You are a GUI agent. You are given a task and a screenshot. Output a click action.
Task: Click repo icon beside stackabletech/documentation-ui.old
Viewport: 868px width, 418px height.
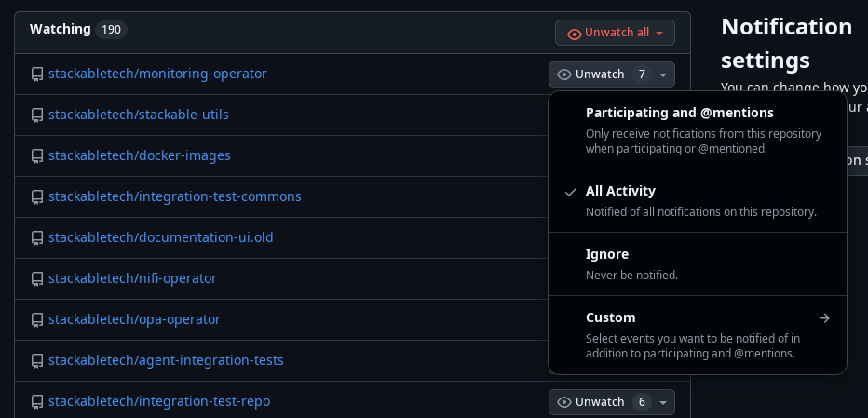pyautogui.click(x=37, y=238)
